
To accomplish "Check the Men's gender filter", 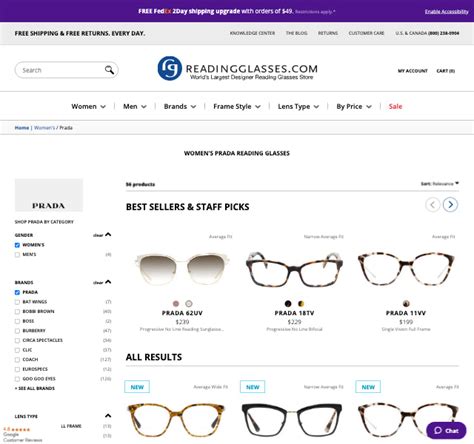I will [17, 255].
